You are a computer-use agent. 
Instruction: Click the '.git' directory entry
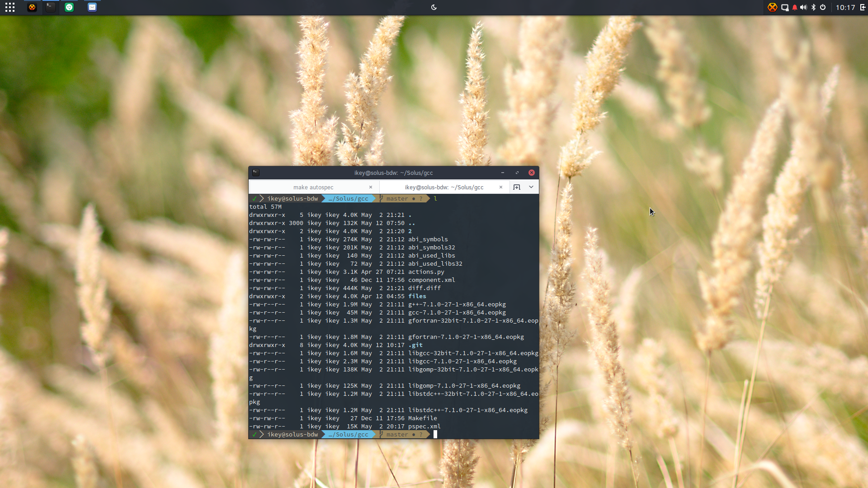pos(415,345)
